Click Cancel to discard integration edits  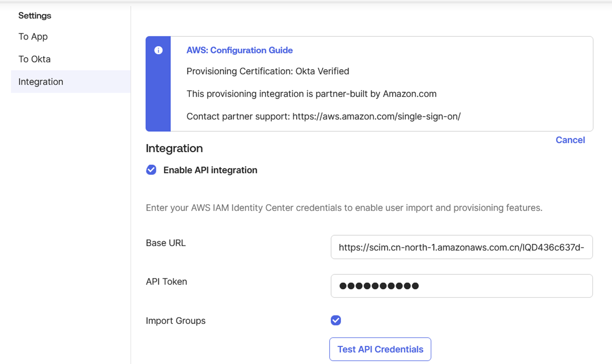pos(570,140)
